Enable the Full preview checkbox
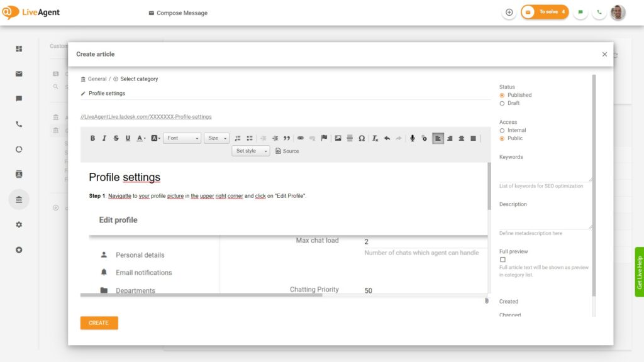Screen dimensions: 644x362 coord(502,260)
